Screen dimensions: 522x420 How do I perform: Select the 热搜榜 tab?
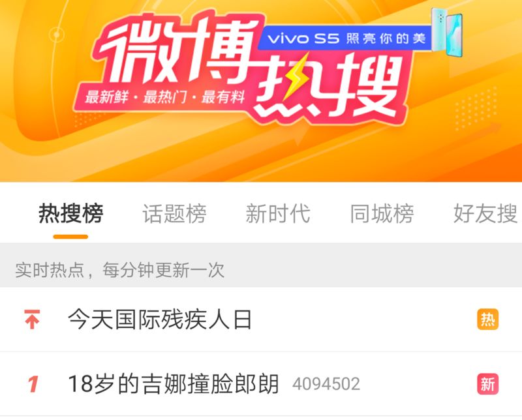click(x=70, y=213)
